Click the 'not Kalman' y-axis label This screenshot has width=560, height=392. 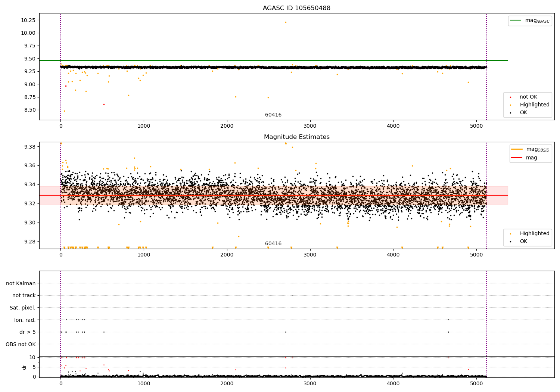21,283
